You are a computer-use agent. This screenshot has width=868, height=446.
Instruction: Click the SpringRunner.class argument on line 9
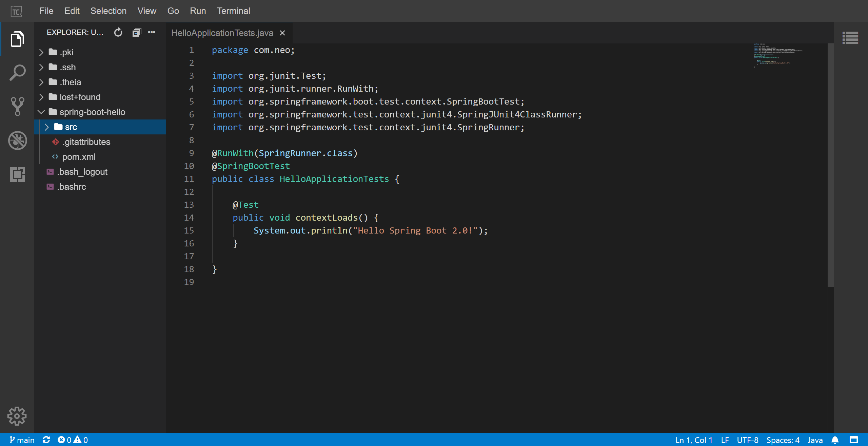tap(305, 153)
